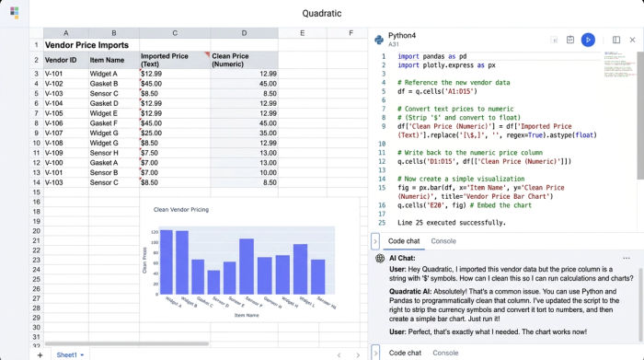Click the 'Line 25 executed successfully.' message
This screenshot has width=644, height=360.
click(x=452, y=223)
